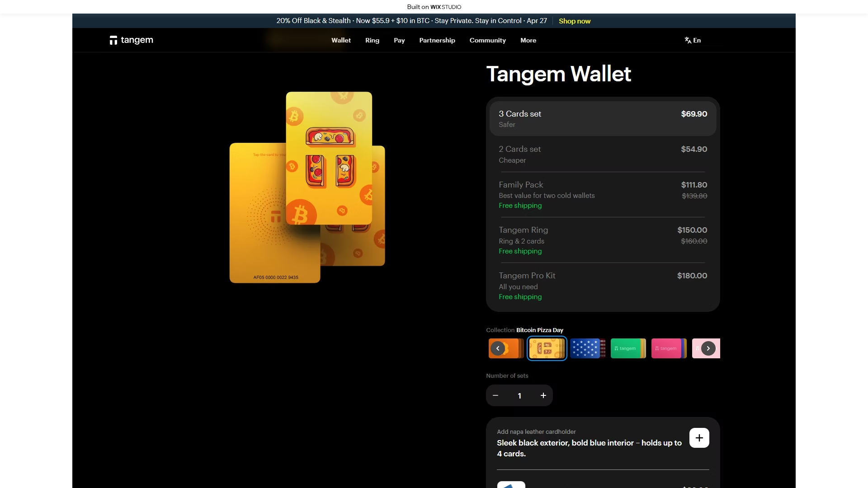Decrease number of sets
The width and height of the screenshot is (868, 488).
pyautogui.click(x=495, y=395)
